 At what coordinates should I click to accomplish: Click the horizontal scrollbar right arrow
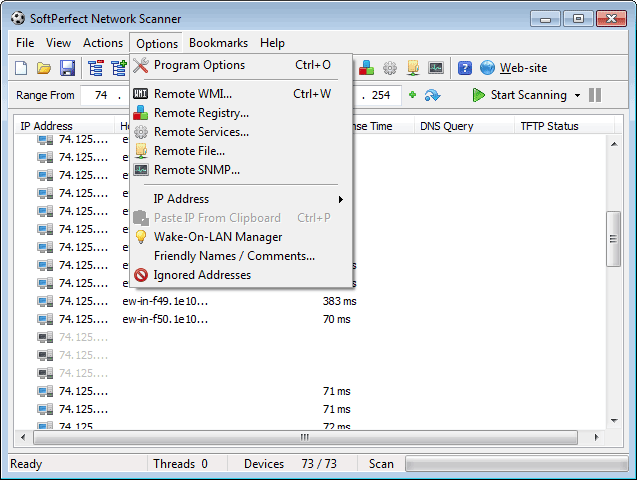596,437
